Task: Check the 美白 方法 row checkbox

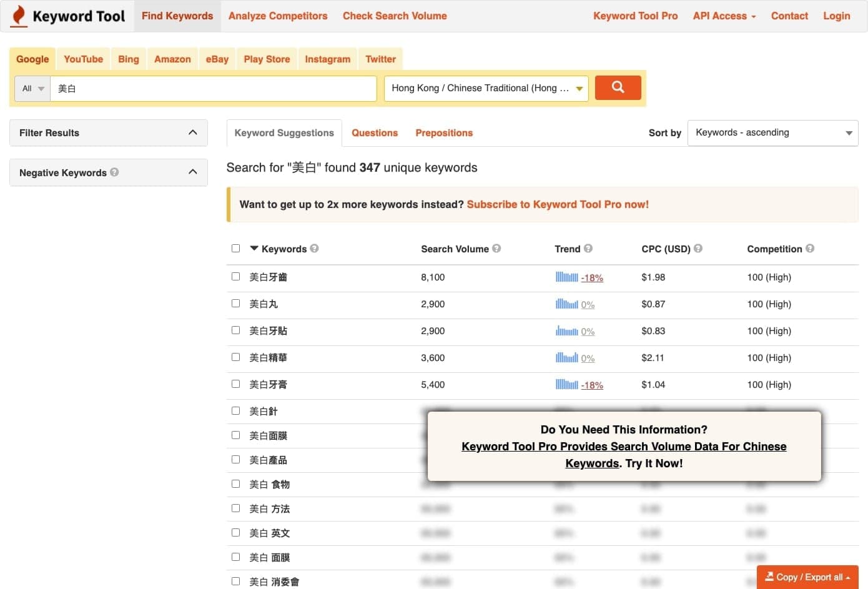Action: (x=235, y=508)
